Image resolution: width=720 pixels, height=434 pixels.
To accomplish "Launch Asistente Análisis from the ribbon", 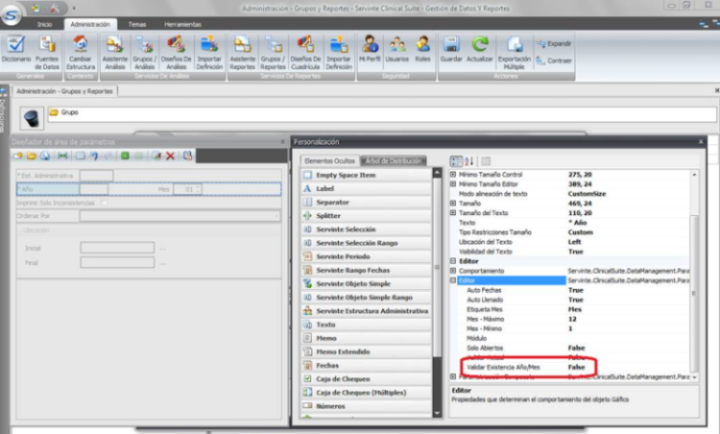I will coord(113,47).
